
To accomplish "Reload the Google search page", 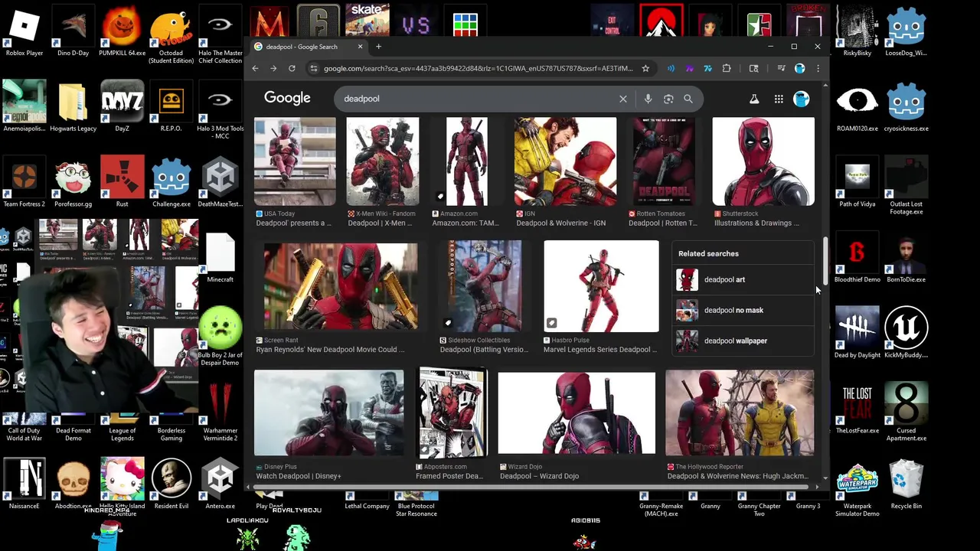I will coord(292,68).
